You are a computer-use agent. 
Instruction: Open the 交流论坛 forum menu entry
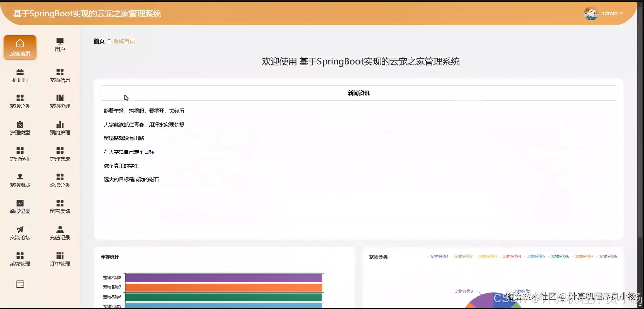click(20, 232)
